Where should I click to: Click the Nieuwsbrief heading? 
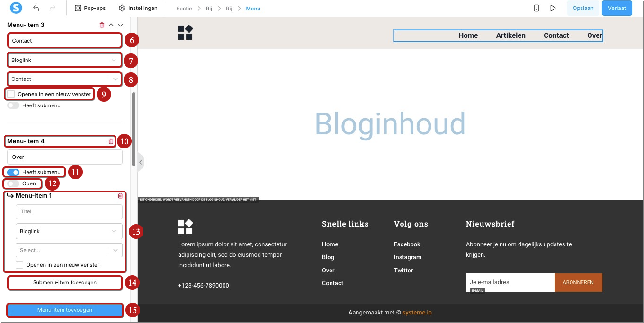tap(490, 224)
